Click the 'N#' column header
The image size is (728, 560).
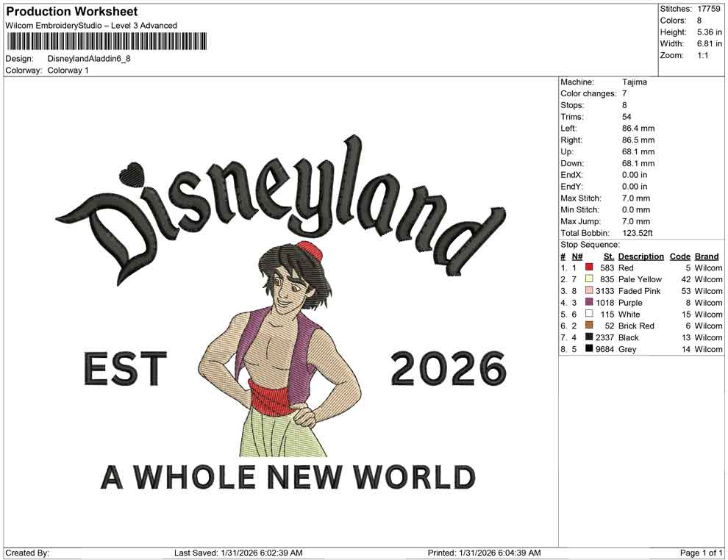[577, 256]
